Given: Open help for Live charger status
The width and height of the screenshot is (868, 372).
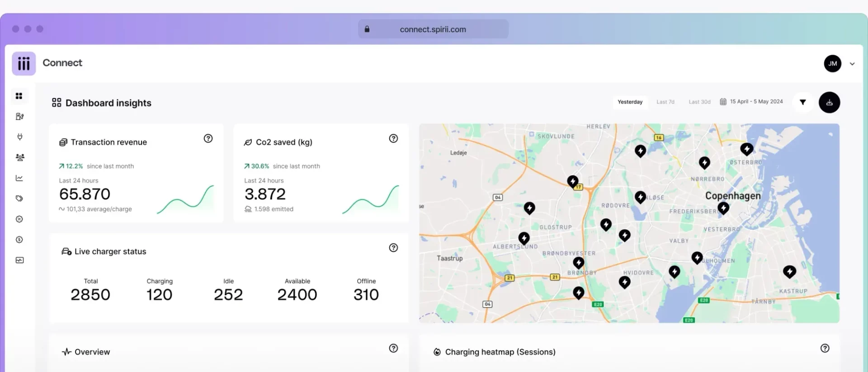Looking at the screenshot, I should [x=393, y=248].
